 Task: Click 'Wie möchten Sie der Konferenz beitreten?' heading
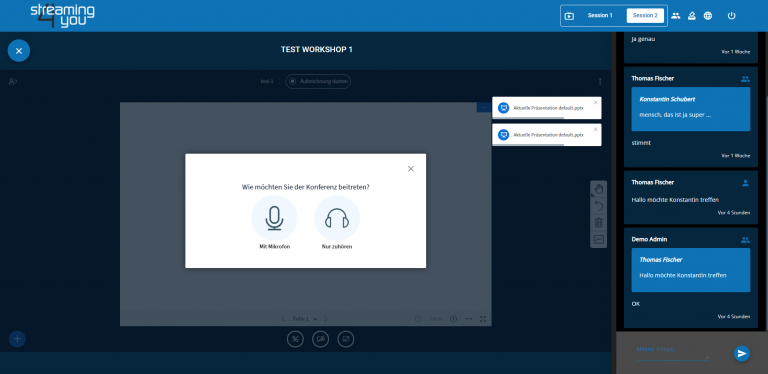tap(306, 187)
